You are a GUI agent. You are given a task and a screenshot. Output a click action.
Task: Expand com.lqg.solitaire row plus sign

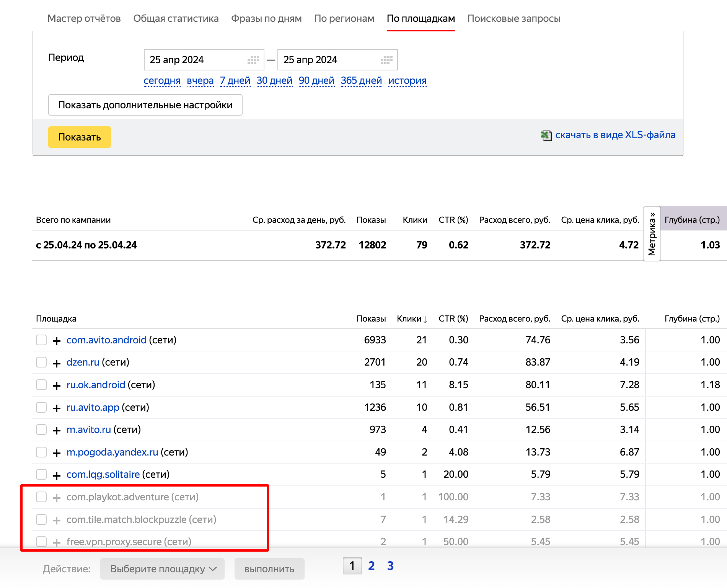tap(57, 475)
